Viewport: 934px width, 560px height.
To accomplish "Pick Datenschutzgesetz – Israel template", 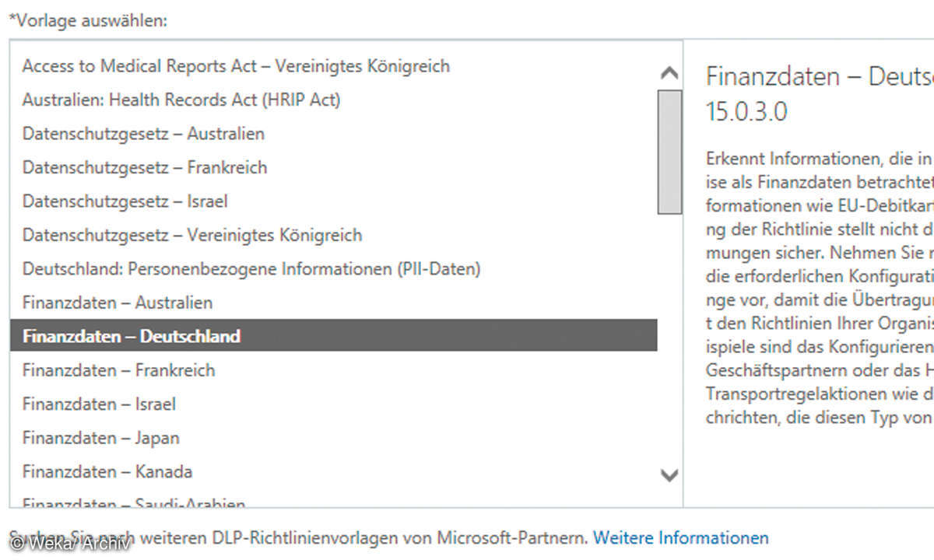I will point(125,201).
